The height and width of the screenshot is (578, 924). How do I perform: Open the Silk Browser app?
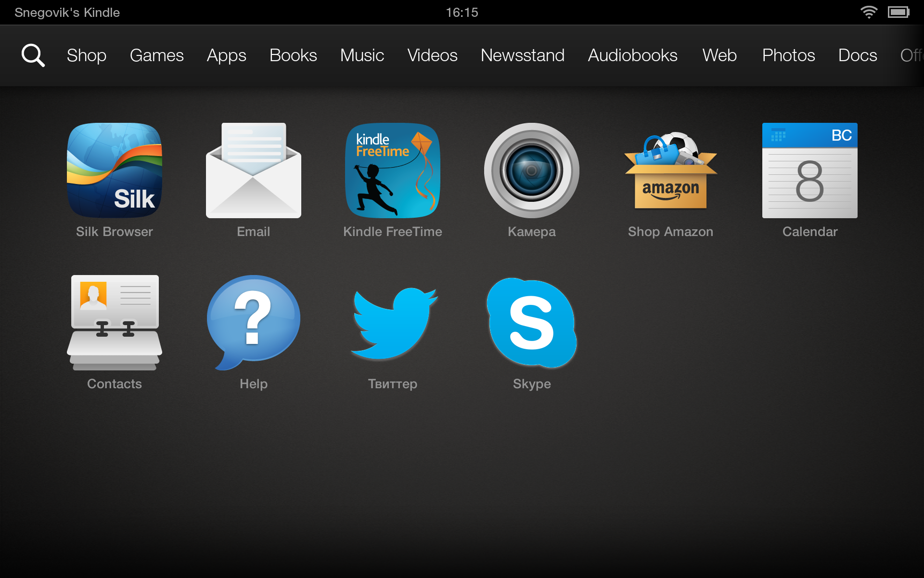click(114, 171)
